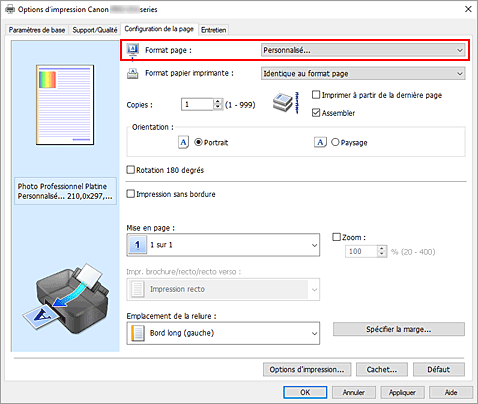Click the printer paper size icon
478x404 pixels.
[133, 73]
